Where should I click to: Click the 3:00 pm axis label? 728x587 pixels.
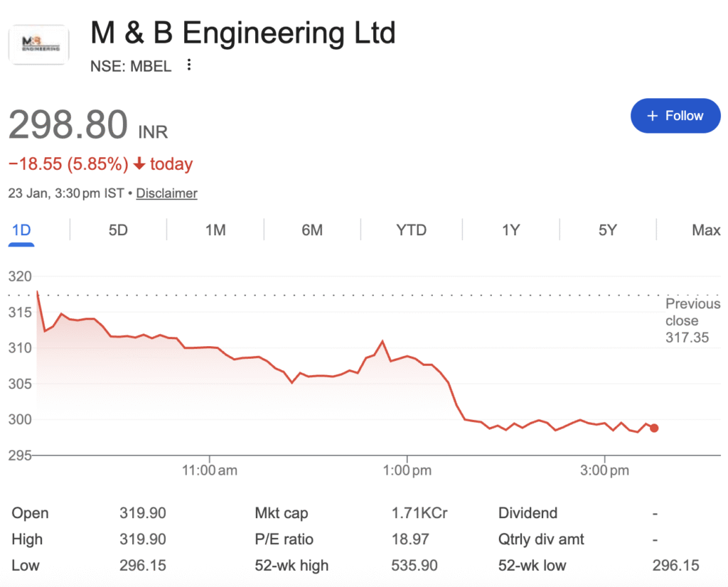click(604, 470)
